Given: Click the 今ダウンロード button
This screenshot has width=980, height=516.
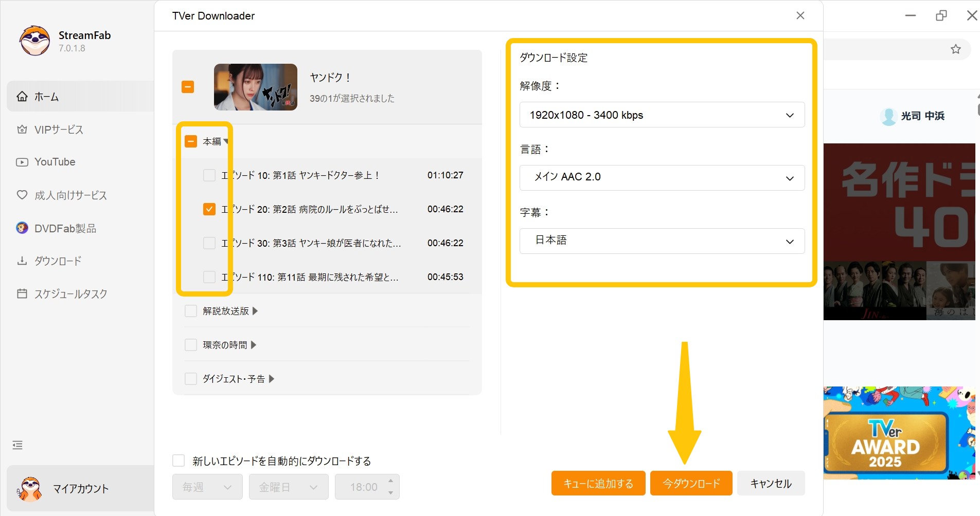Looking at the screenshot, I should click(691, 483).
